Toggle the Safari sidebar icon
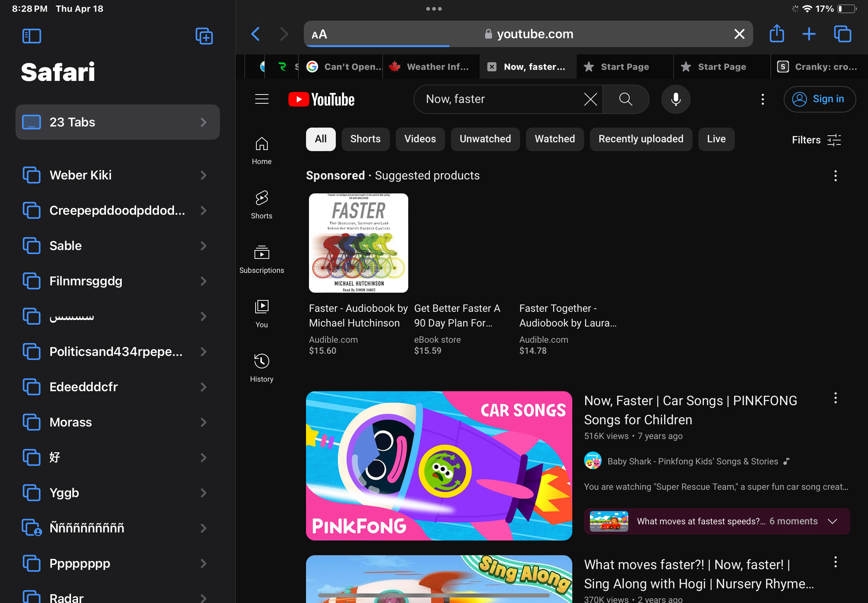The width and height of the screenshot is (868, 603). [x=32, y=36]
